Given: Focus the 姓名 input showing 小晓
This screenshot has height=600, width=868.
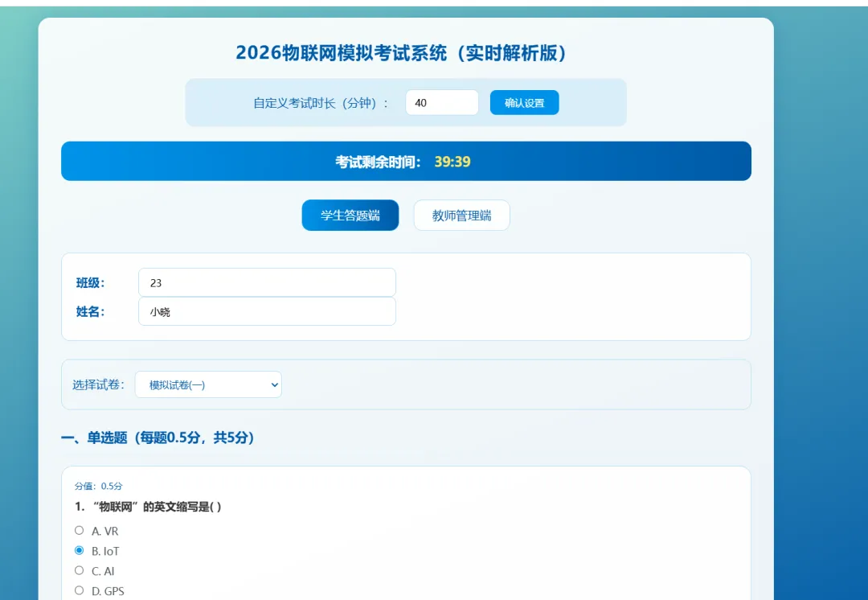Looking at the screenshot, I should point(267,311).
